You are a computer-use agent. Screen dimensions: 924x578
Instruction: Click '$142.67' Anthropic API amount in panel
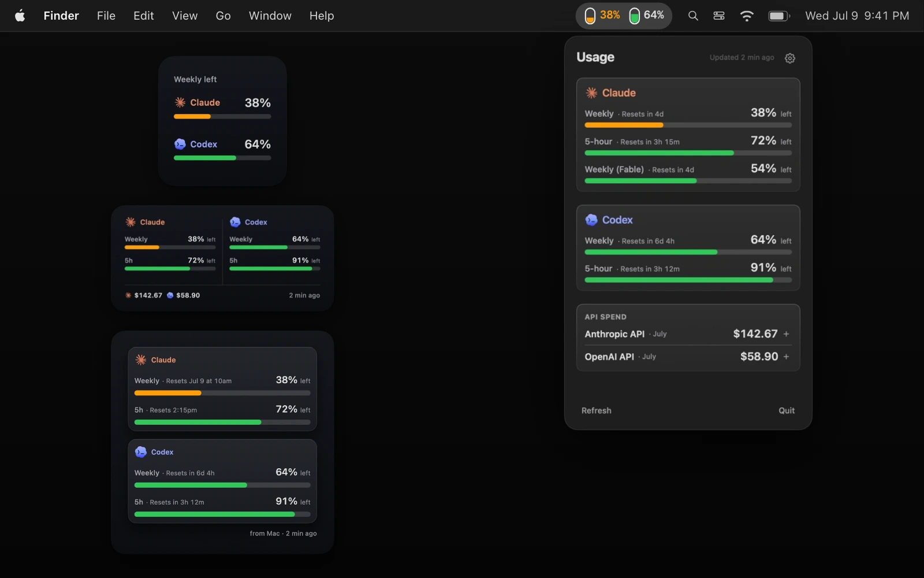click(755, 334)
